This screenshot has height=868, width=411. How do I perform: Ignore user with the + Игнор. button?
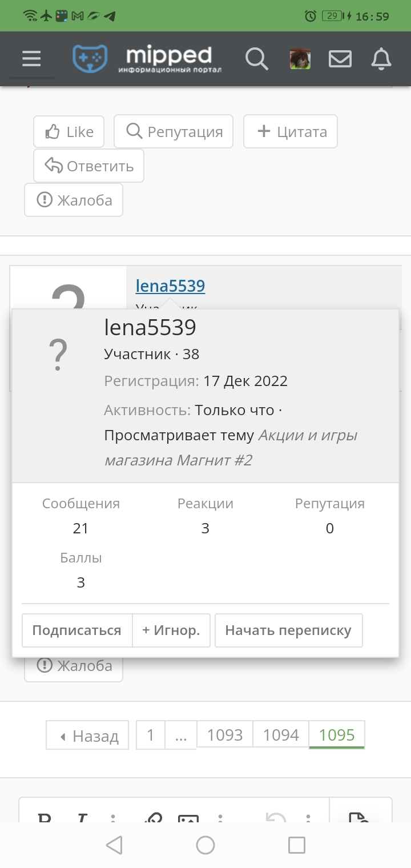coord(171,630)
